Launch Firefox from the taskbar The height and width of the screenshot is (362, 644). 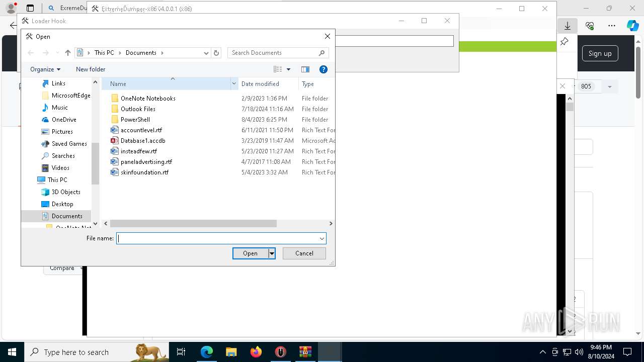point(256,352)
